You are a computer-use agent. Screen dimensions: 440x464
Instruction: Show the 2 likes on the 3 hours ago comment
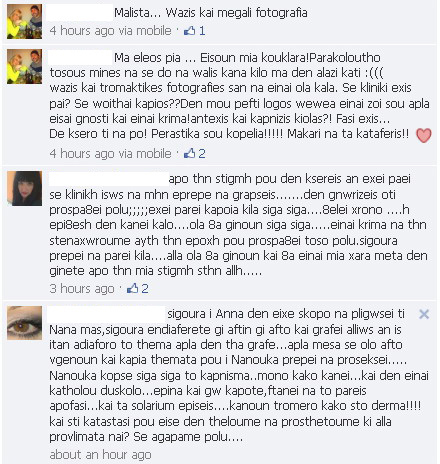coord(145,288)
